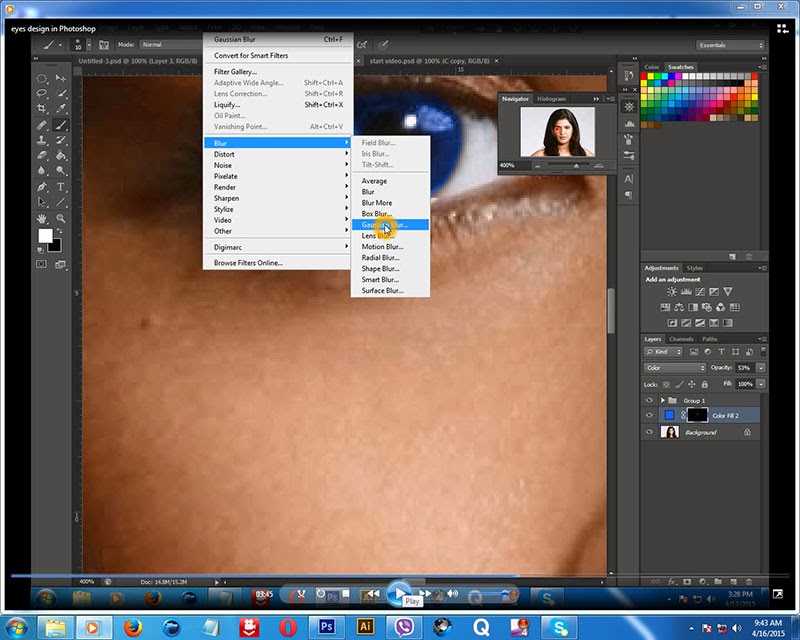This screenshot has width=800, height=640.
Task: Change screen mode in toolbox
Action: [x=60, y=264]
